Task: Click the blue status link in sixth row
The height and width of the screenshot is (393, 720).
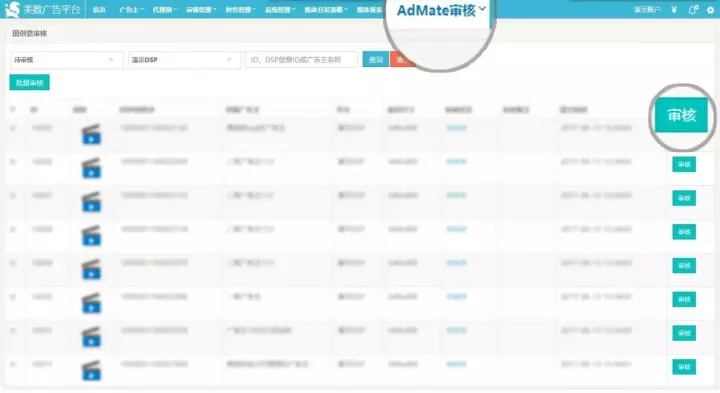Action: (x=456, y=297)
